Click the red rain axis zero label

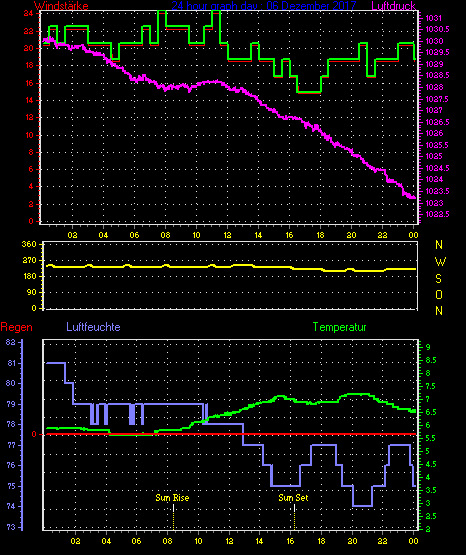click(x=34, y=434)
